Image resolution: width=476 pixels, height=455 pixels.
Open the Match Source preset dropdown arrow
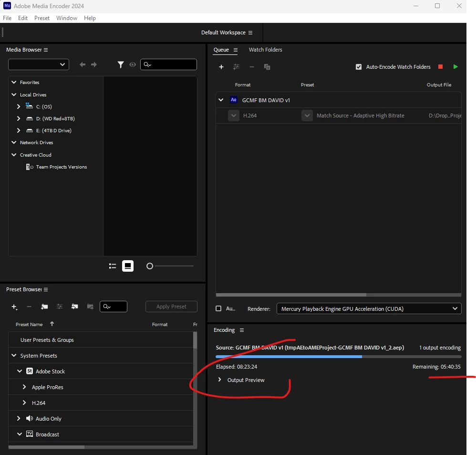coord(307,116)
